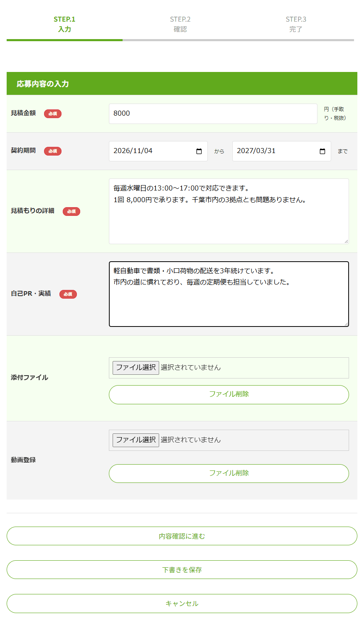Save draft with 下書きを保存 button
364x621 pixels.
point(182,570)
